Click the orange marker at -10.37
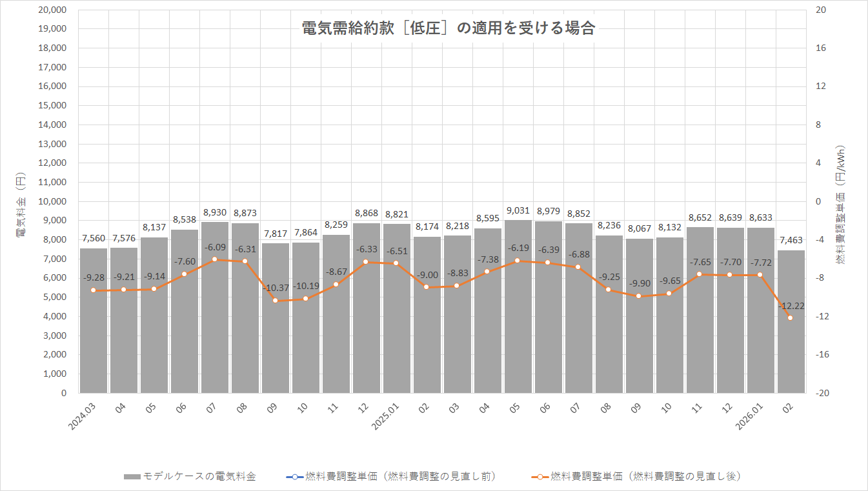 [x=275, y=301]
